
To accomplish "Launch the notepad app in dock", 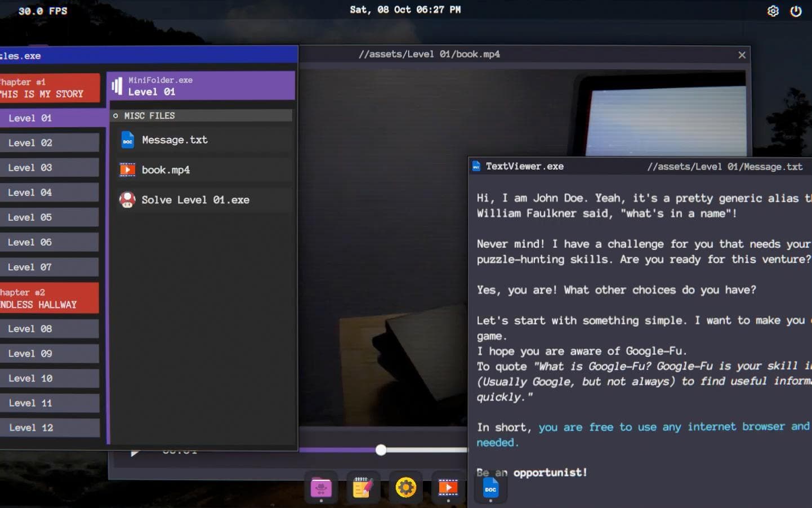I will coord(363,487).
